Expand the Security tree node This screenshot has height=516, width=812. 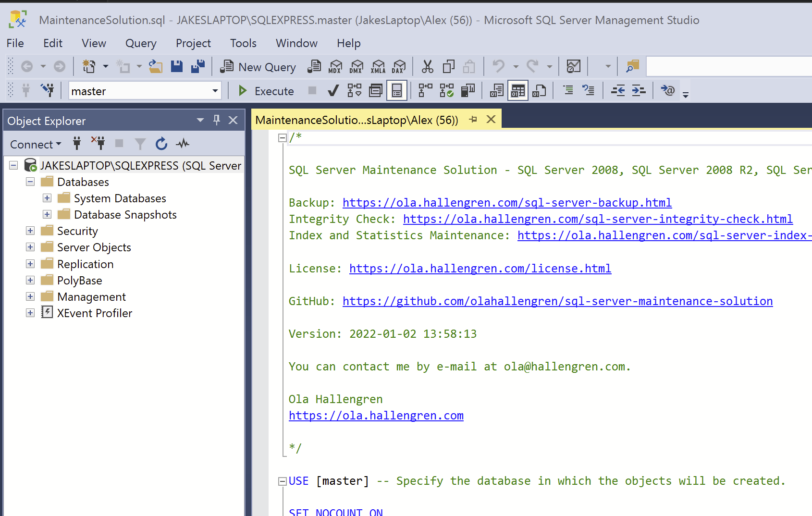point(30,231)
